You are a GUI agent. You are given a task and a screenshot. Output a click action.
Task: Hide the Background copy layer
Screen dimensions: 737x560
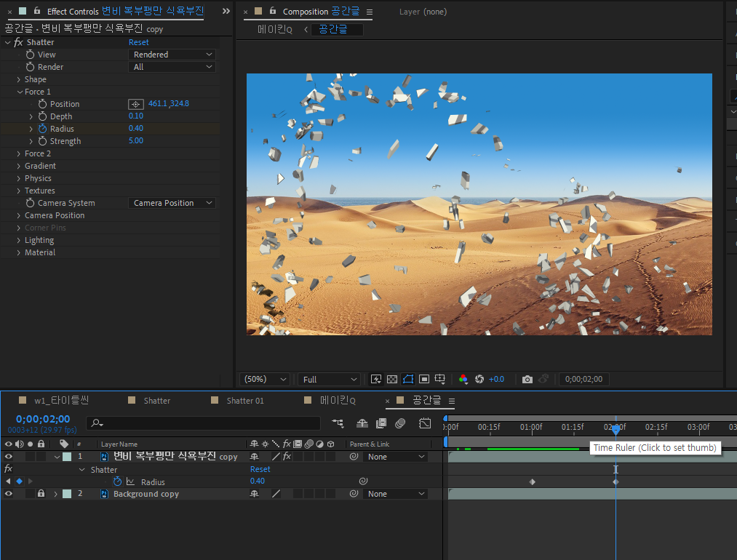coord(9,494)
